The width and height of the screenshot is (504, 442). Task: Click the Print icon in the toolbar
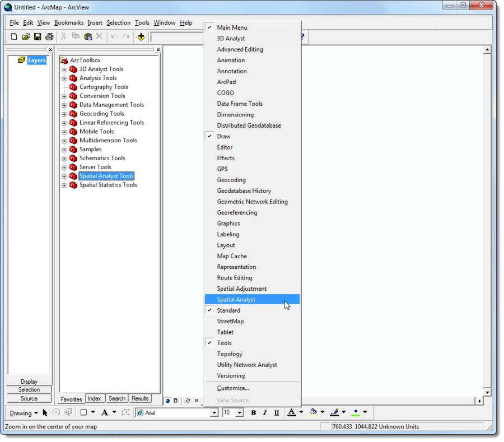(49, 37)
